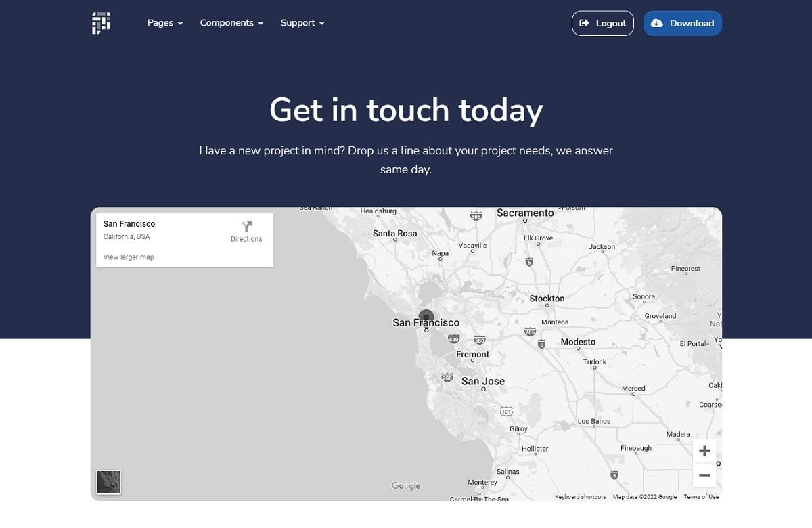The image size is (812, 528).
Task: Click the cloud icon on the Download button
Action: pyautogui.click(x=657, y=23)
